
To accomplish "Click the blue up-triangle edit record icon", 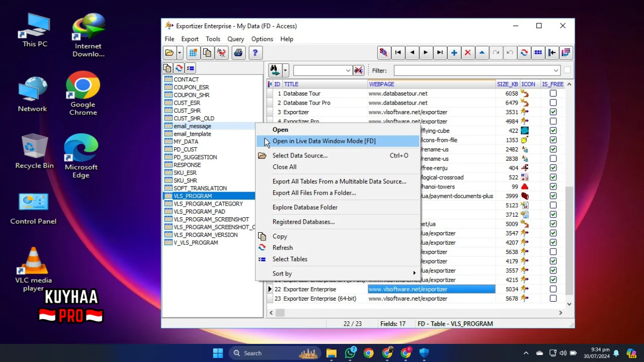I will (482, 53).
